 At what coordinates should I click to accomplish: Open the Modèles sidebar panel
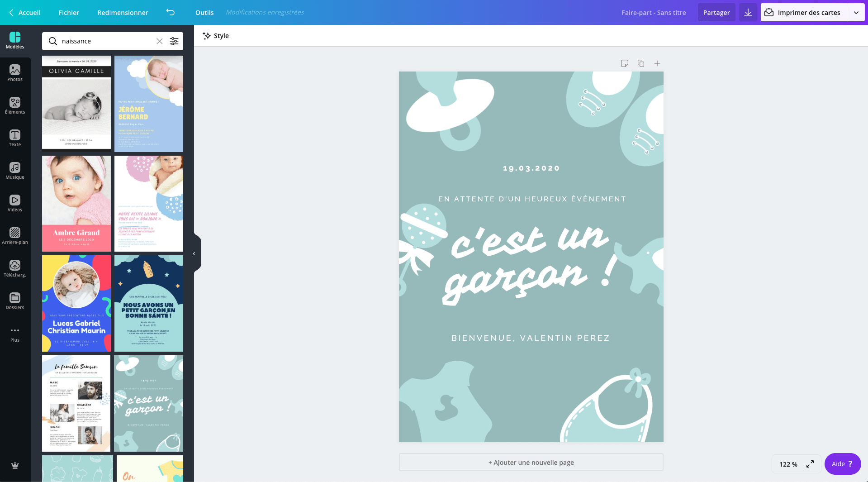(15, 40)
